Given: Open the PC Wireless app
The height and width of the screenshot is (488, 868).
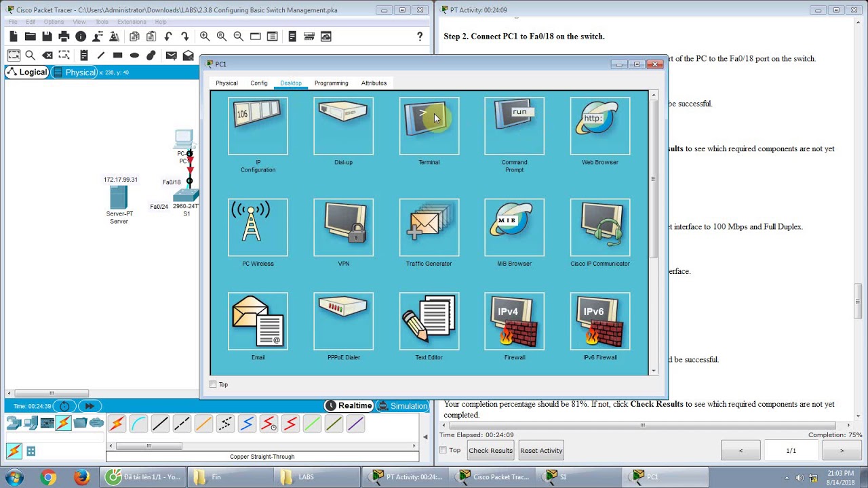Looking at the screenshot, I should [x=258, y=228].
